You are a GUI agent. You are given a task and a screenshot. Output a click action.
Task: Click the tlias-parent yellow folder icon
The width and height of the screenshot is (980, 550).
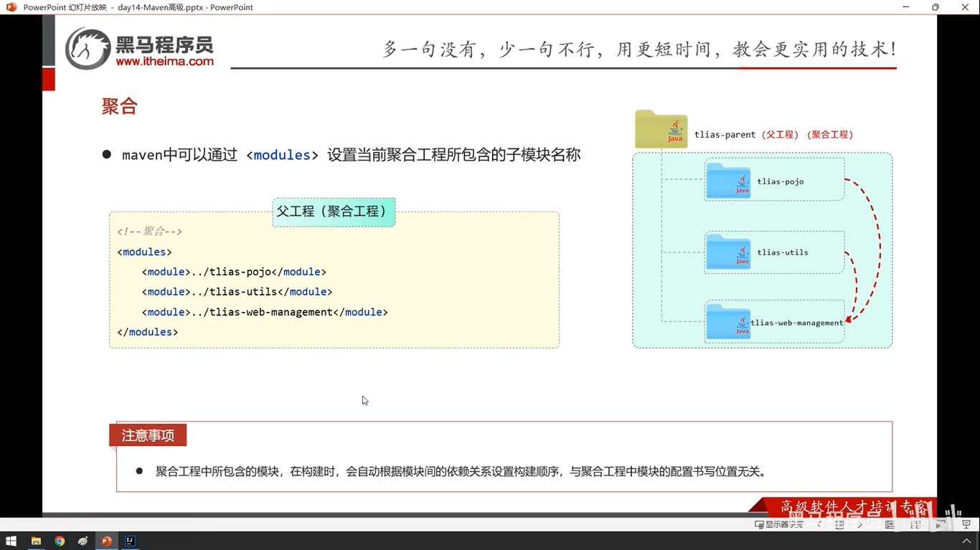tap(661, 129)
